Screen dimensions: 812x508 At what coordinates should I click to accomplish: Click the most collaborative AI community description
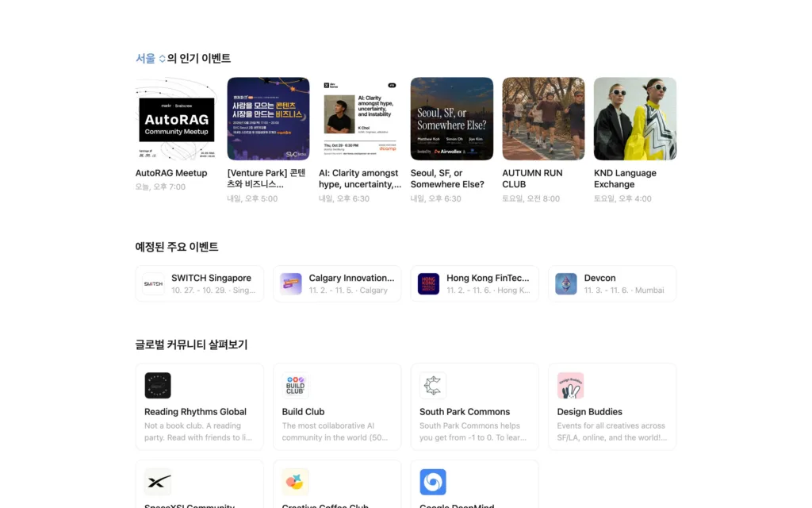335,432
